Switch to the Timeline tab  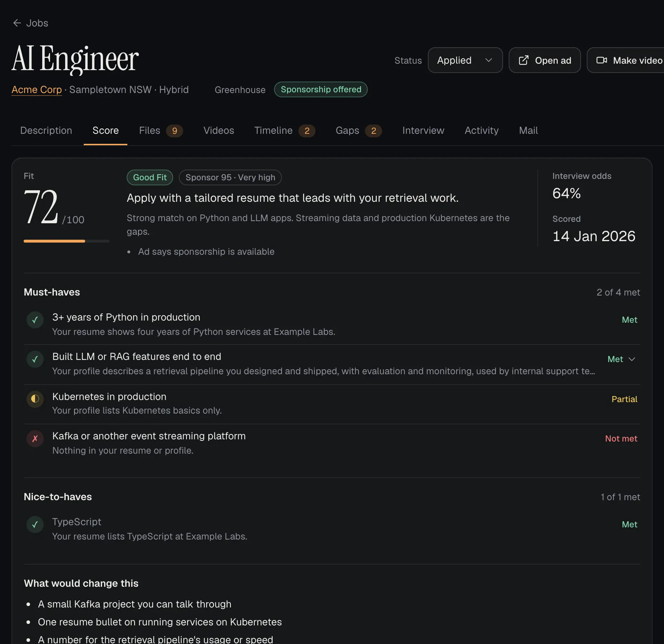click(x=285, y=131)
